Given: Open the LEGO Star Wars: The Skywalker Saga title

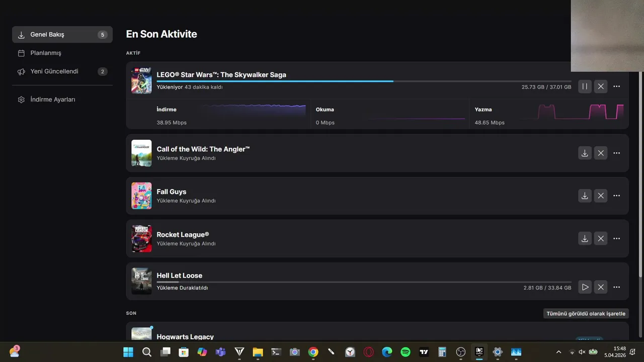Looking at the screenshot, I should (x=221, y=74).
